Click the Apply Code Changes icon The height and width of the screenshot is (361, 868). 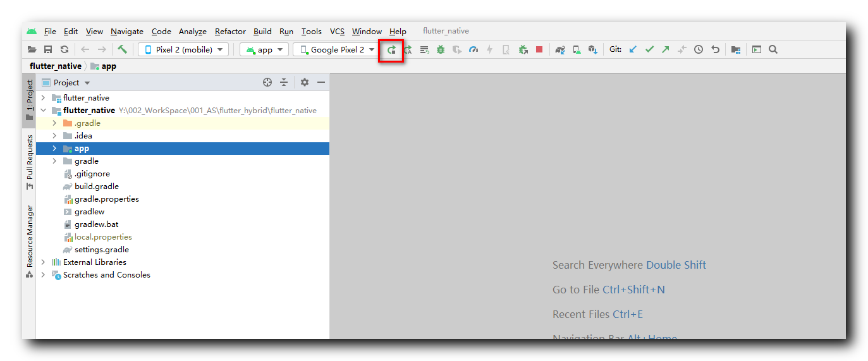pyautogui.click(x=424, y=49)
